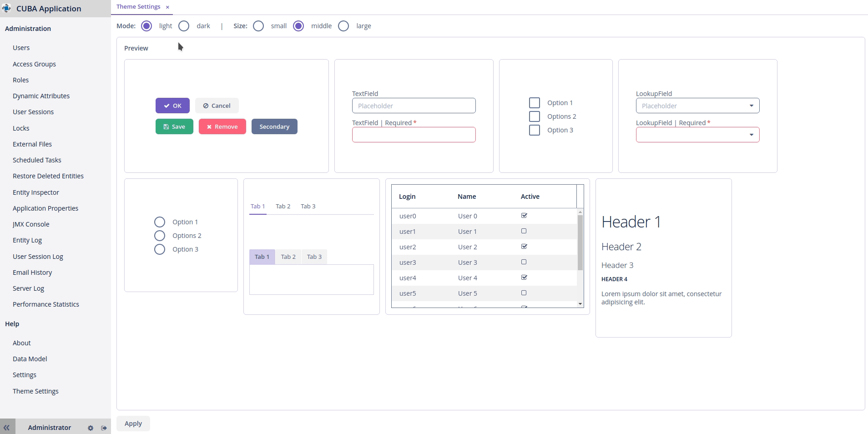Click the Cancel button with ban icon
The image size is (868, 434).
(x=217, y=106)
